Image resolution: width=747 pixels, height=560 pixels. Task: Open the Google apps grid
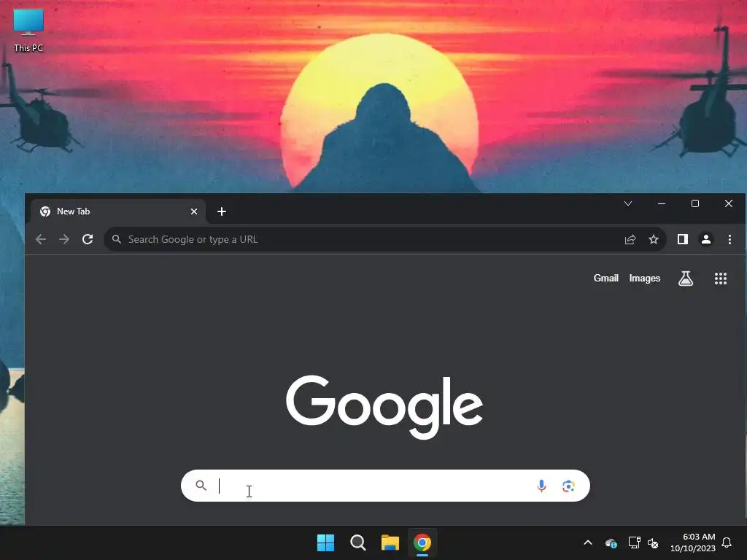pos(721,279)
